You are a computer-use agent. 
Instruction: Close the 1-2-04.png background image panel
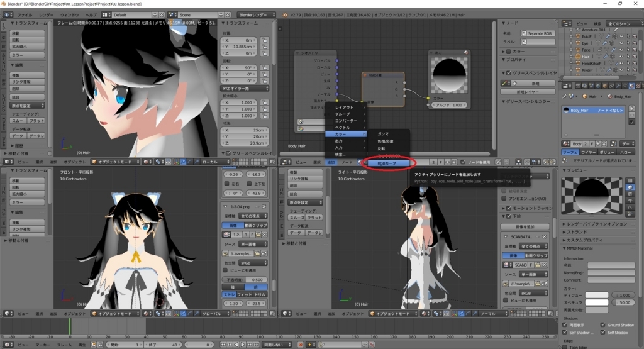[264, 206]
